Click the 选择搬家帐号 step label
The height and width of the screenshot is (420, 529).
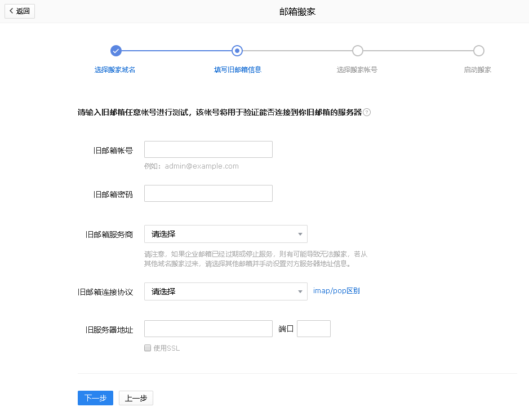[357, 70]
